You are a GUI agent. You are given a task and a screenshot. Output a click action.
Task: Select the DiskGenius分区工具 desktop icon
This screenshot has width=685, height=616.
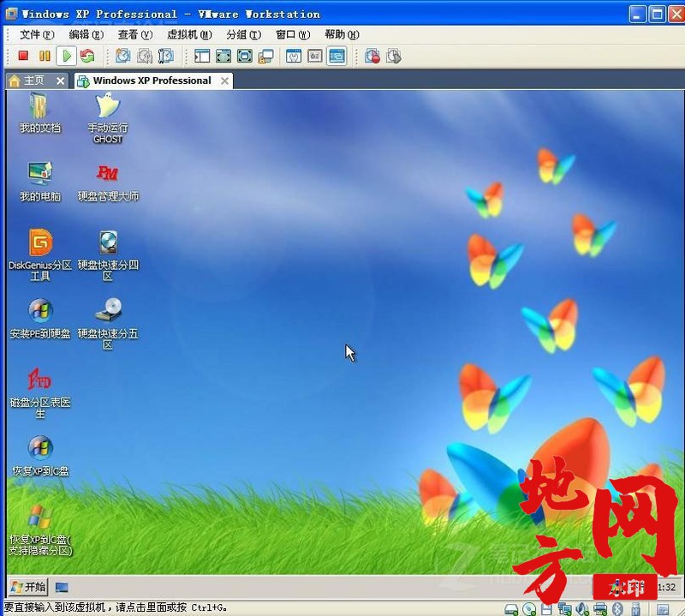click(39, 254)
